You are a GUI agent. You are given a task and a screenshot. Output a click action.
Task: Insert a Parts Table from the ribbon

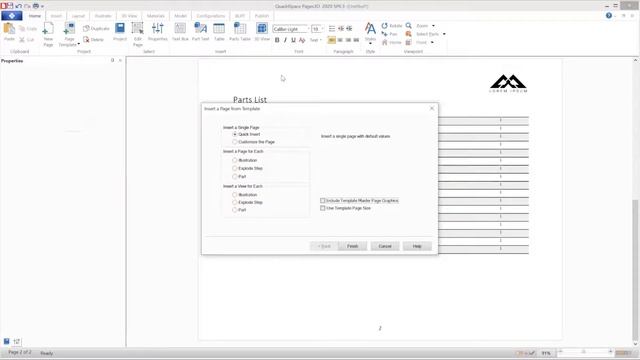pyautogui.click(x=240, y=29)
